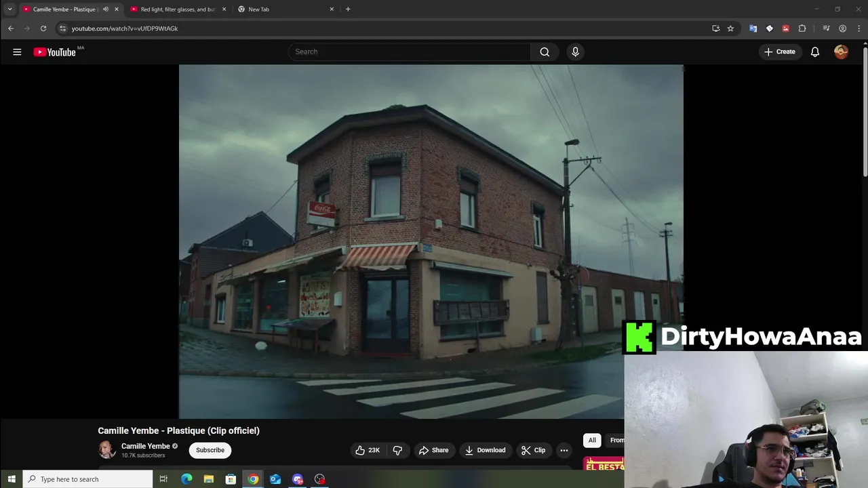Click the search magnifier button

tap(545, 52)
